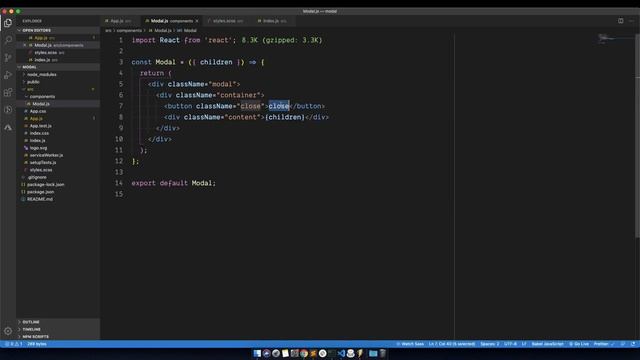Collapse the src folder
Screen dimensions: 640x360
tap(58, 89)
